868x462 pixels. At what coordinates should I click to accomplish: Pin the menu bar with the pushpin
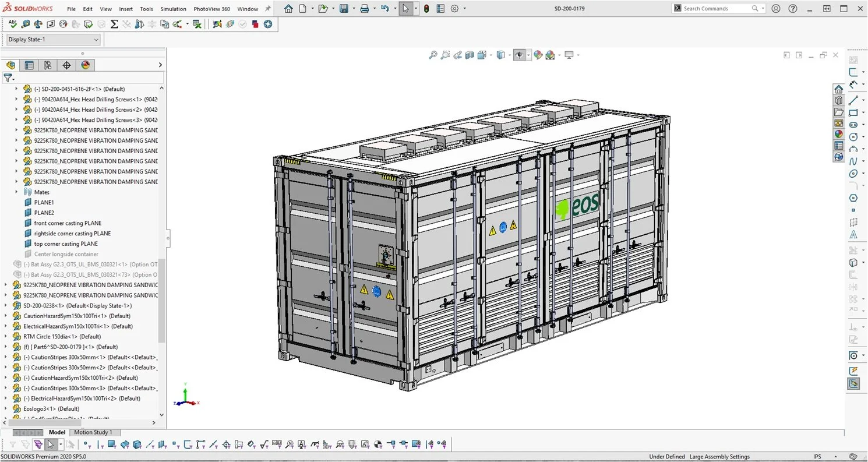268,9
